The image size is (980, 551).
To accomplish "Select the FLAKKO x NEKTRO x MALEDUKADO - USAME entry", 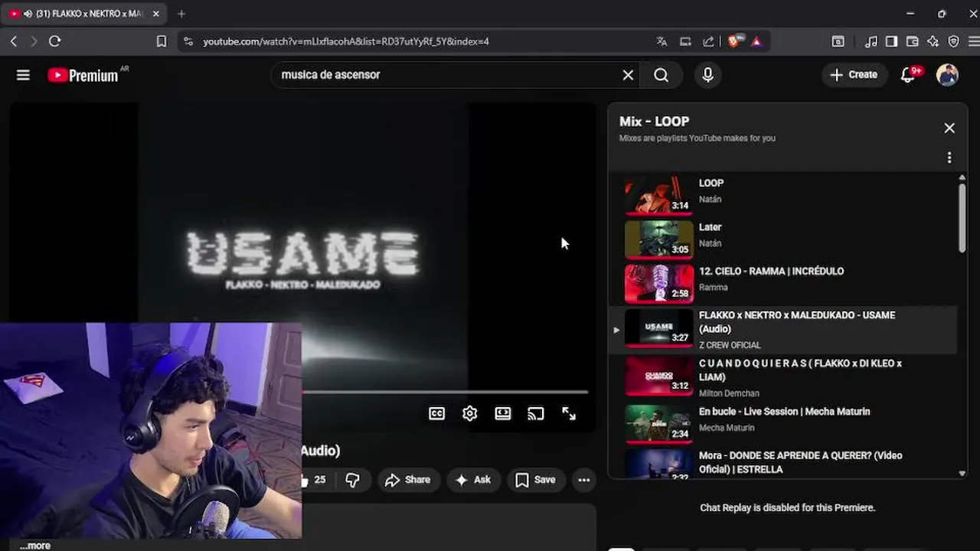I will pos(782,330).
